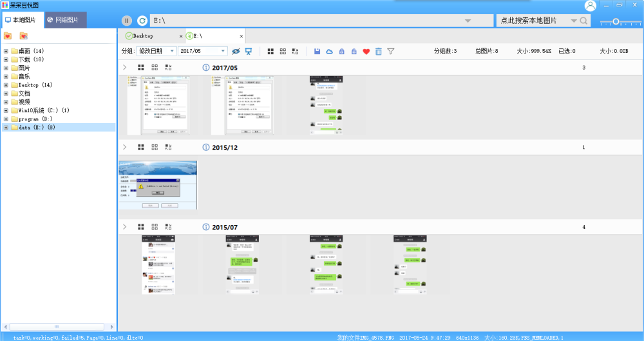
Task: Click the pause scanning button
Action: coord(127,21)
